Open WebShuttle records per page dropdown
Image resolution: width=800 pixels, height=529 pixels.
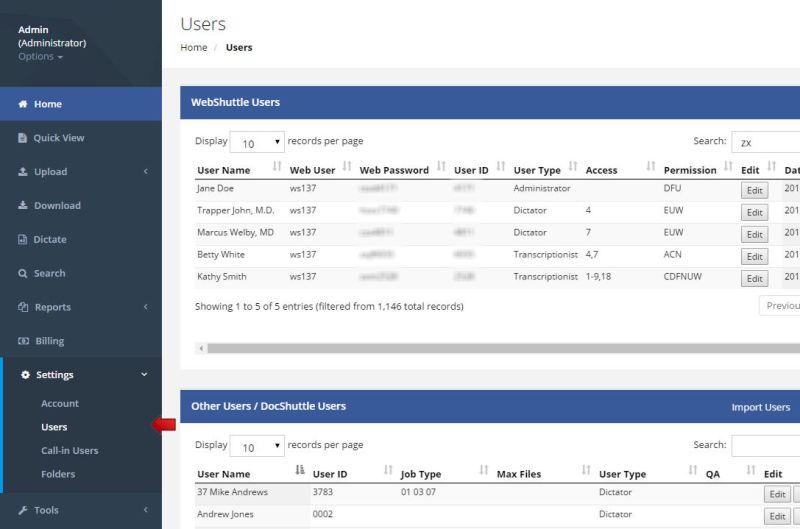pyautogui.click(x=257, y=143)
